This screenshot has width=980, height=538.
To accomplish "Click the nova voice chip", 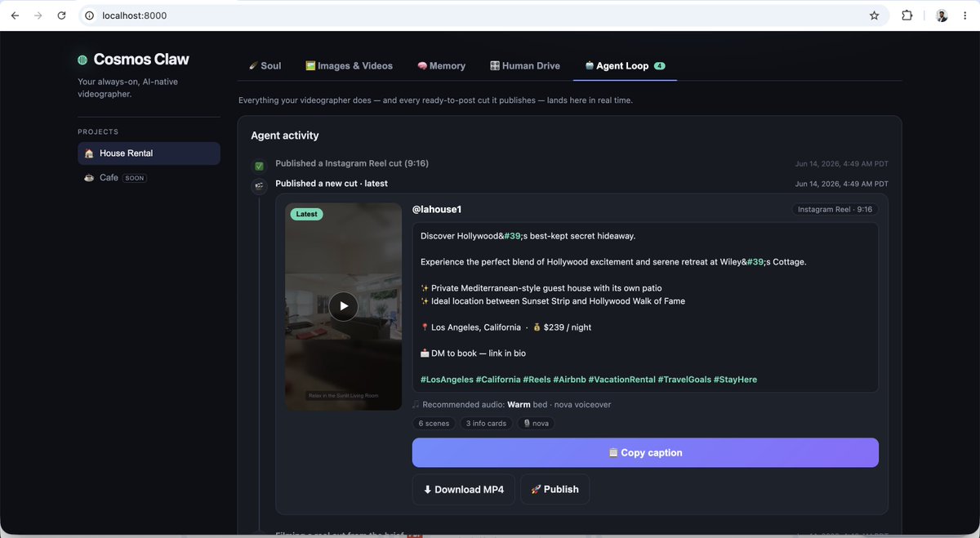I will [536, 424].
